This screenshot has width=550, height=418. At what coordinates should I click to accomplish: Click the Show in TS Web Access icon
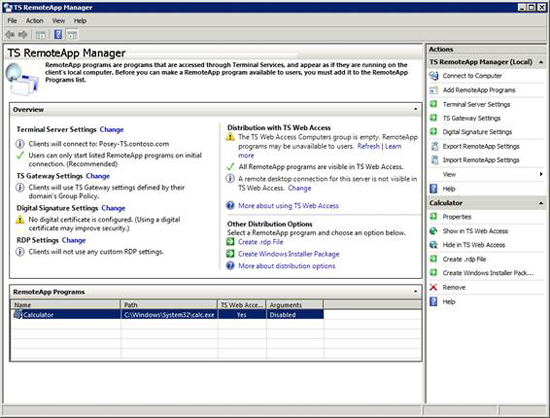point(434,231)
